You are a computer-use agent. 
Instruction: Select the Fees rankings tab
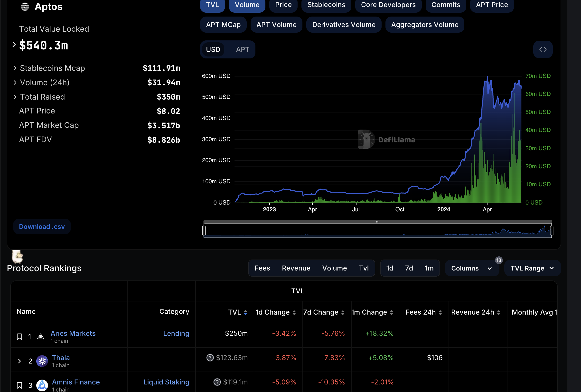(262, 268)
